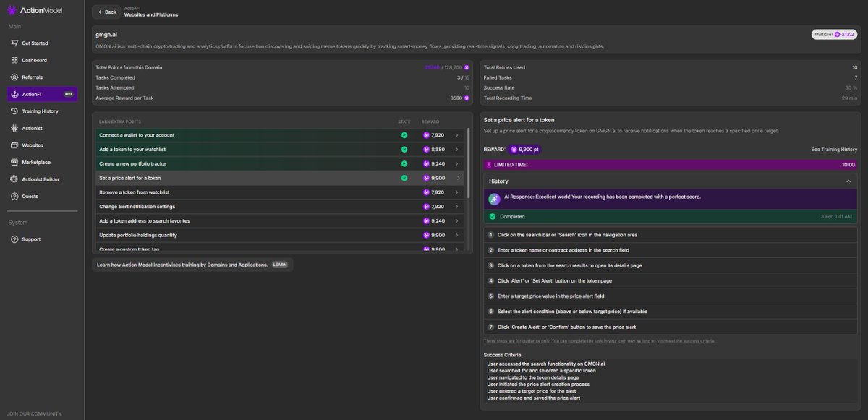Click the Multiplier token icon

pos(838,34)
